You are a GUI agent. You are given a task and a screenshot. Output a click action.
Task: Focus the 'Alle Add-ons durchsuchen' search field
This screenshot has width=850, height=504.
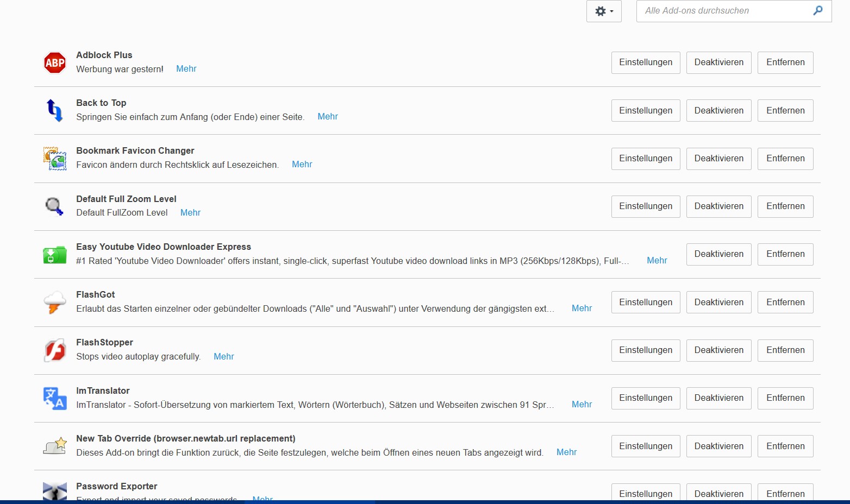pyautogui.click(x=734, y=11)
